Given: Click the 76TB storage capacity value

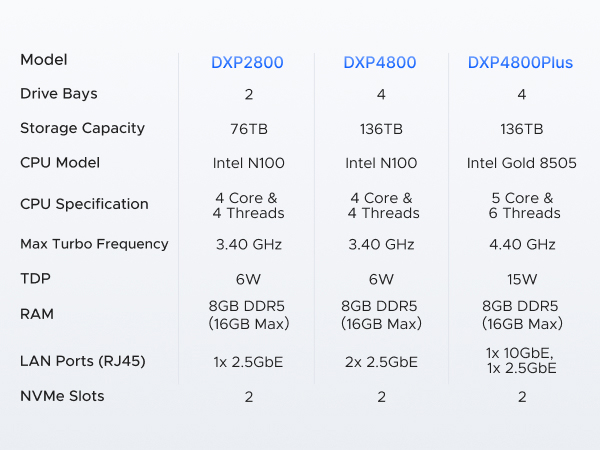Looking at the screenshot, I should (x=248, y=129).
